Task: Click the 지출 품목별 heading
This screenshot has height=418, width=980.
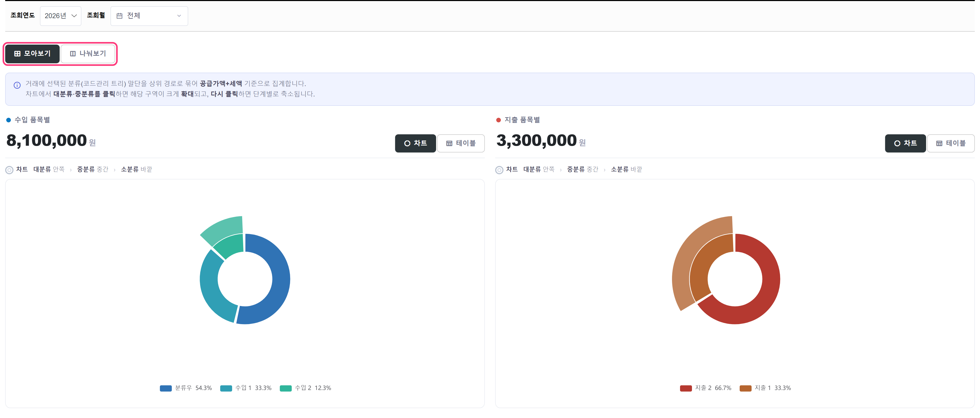Action: coord(522,120)
